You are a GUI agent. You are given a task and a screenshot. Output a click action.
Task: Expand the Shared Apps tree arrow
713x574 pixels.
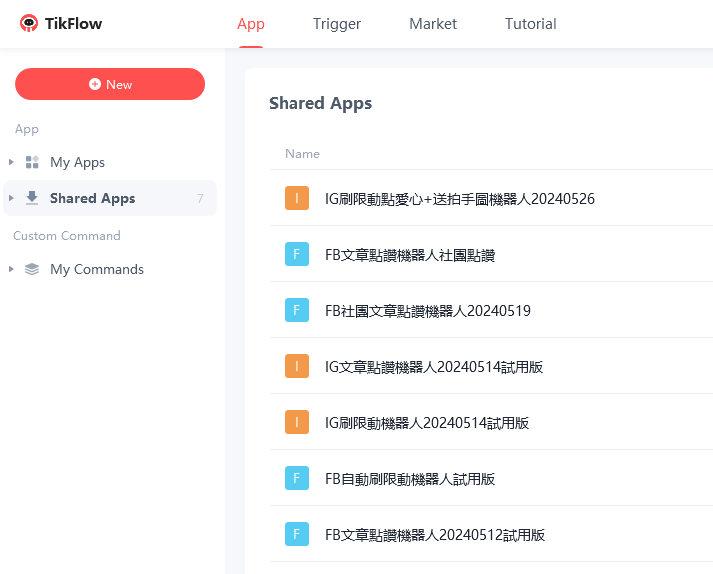coord(11,198)
